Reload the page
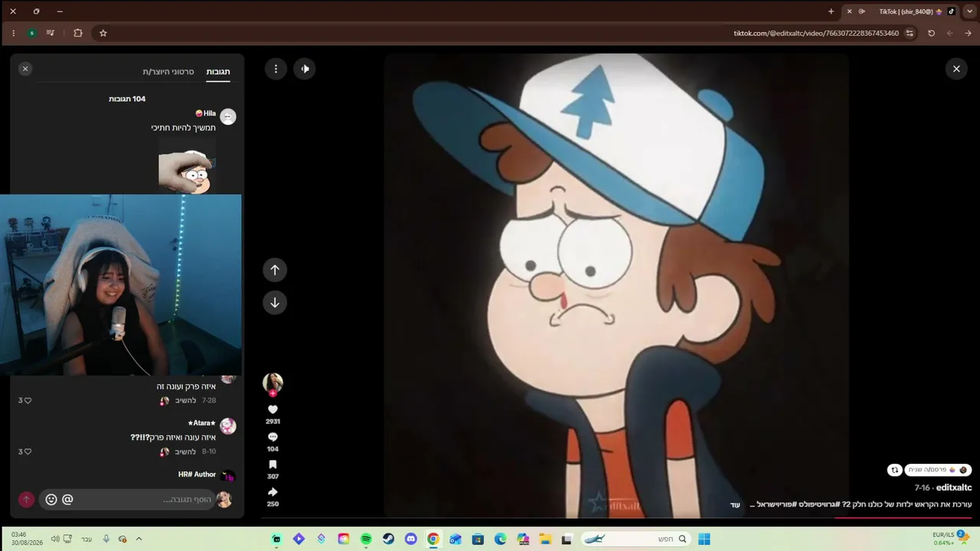 [x=931, y=33]
